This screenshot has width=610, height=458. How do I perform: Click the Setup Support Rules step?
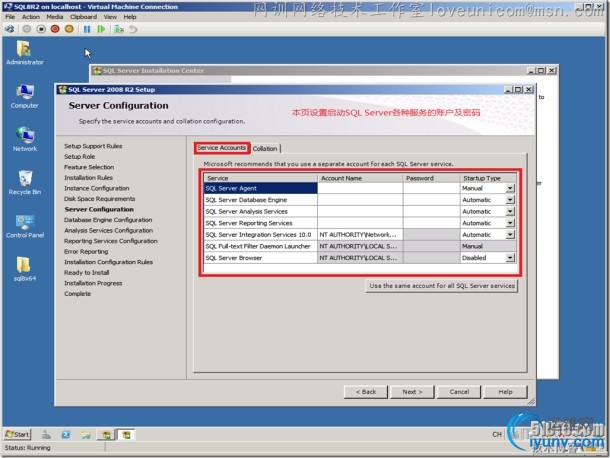pyautogui.click(x=93, y=146)
